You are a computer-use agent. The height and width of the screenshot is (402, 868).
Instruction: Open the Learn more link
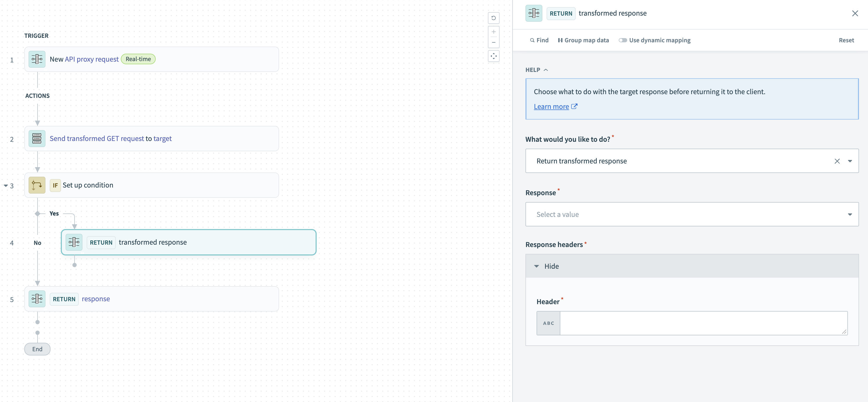(x=551, y=107)
